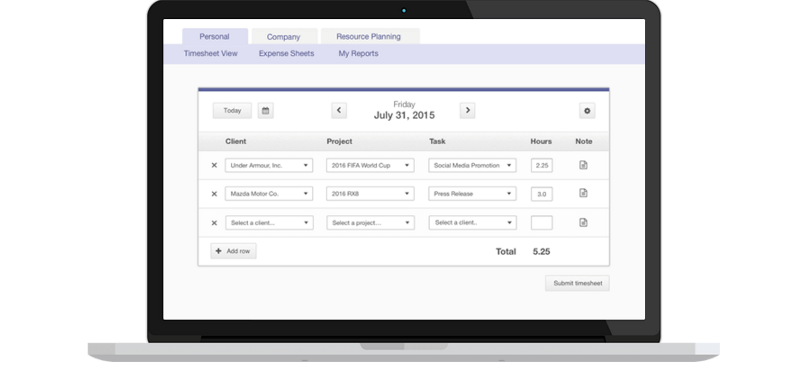Click the total value 5.25

point(541,252)
